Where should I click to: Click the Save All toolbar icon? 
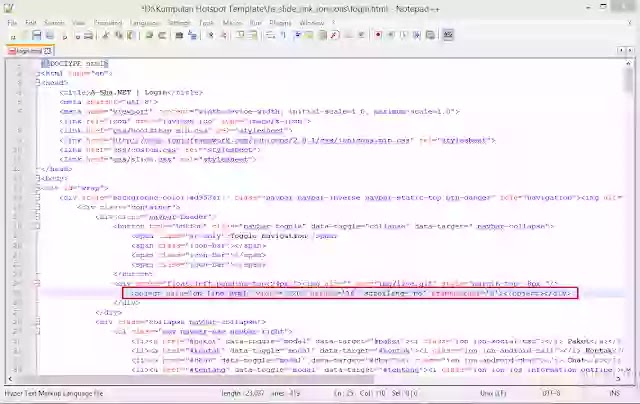tap(50, 36)
